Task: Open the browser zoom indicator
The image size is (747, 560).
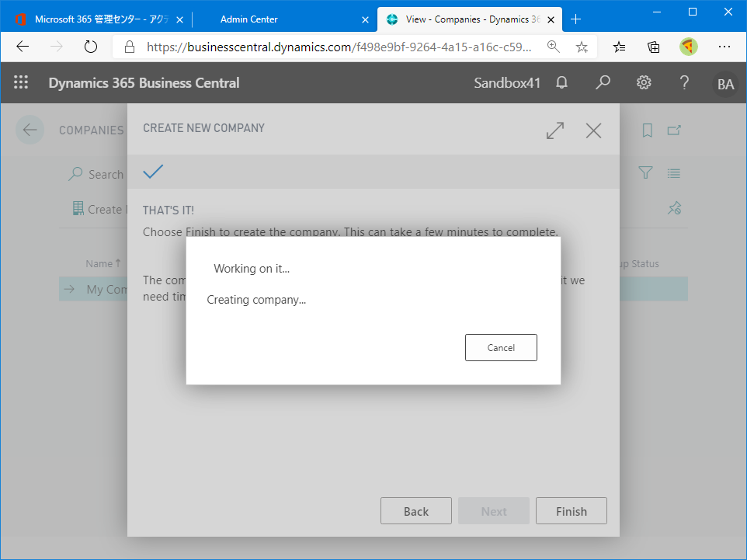Action: [x=553, y=47]
